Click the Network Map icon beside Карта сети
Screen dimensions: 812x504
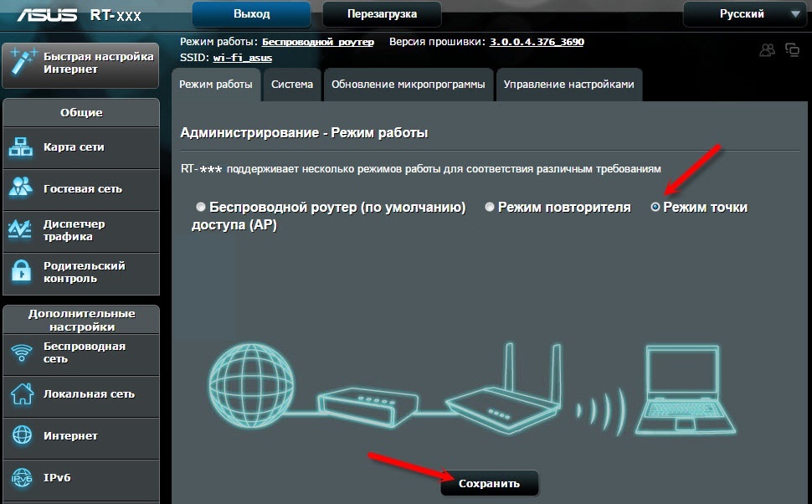(21, 147)
